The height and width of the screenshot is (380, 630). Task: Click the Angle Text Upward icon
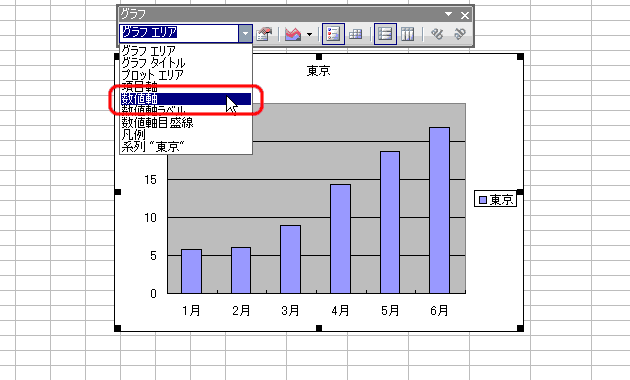click(460, 34)
